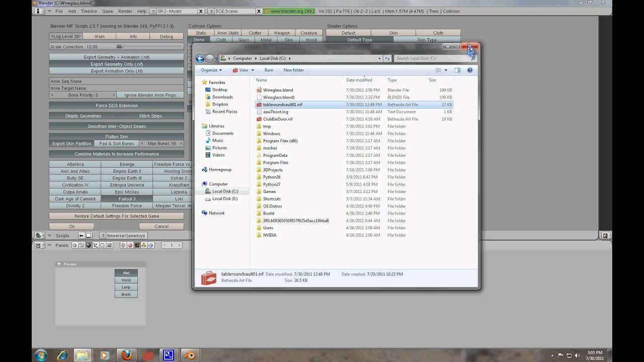Open the Scene context panel icon
This screenshot has height=362, width=644.
coord(109,245)
